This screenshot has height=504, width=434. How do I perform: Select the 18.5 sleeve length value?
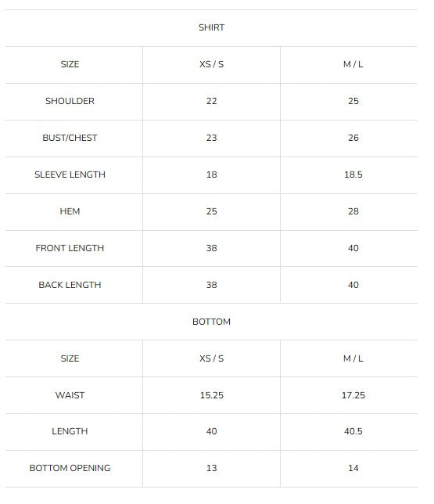[x=353, y=175]
